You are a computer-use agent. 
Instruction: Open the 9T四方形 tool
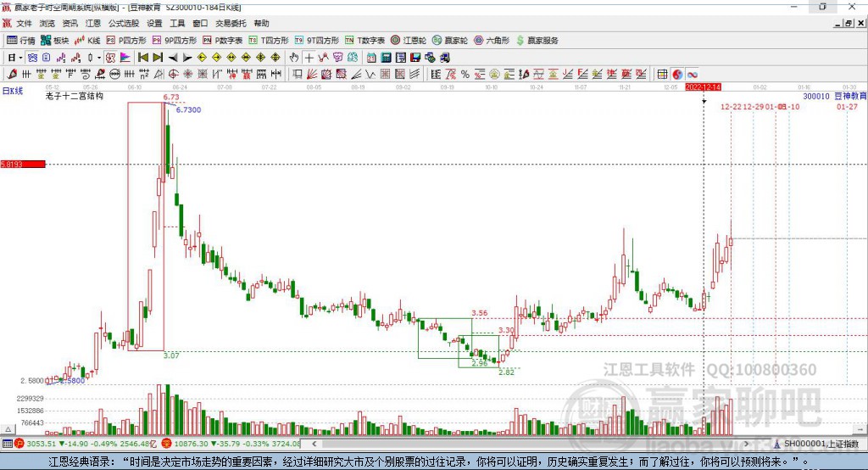point(317,41)
